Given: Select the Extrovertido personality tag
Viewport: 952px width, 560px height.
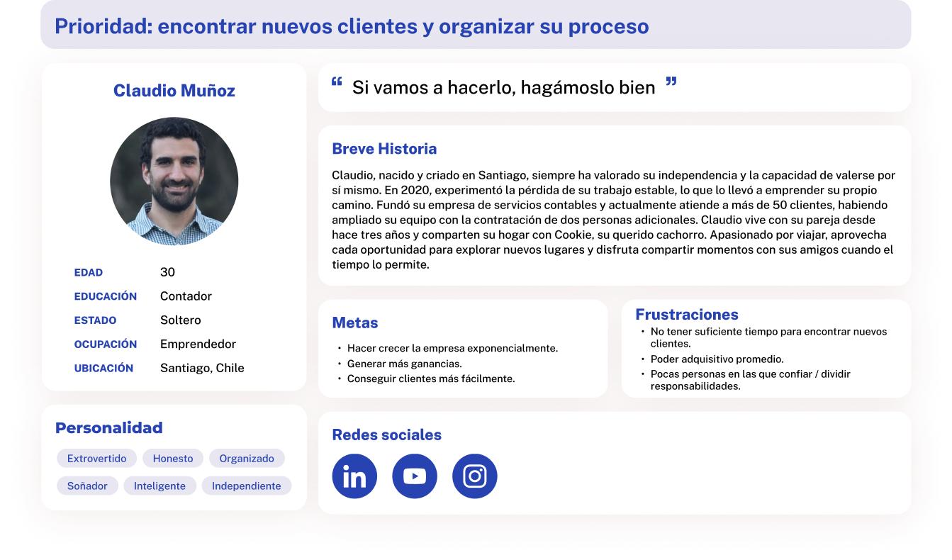Looking at the screenshot, I should [x=96, y=458].
